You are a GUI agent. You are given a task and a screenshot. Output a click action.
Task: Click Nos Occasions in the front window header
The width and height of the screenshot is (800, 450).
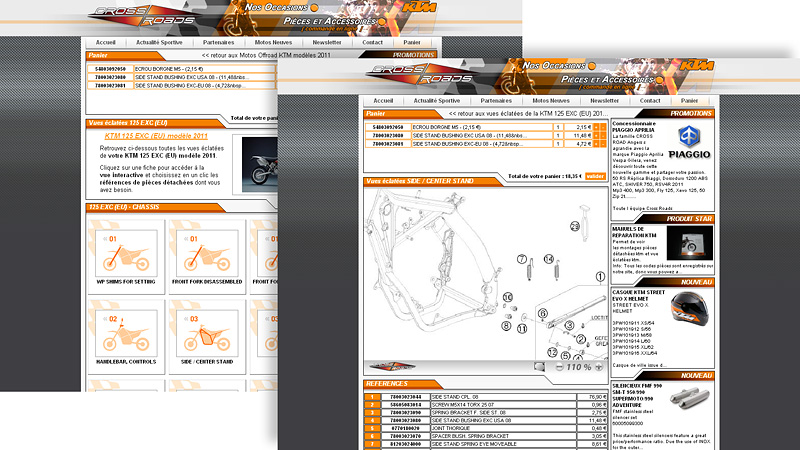pos(559,66)
